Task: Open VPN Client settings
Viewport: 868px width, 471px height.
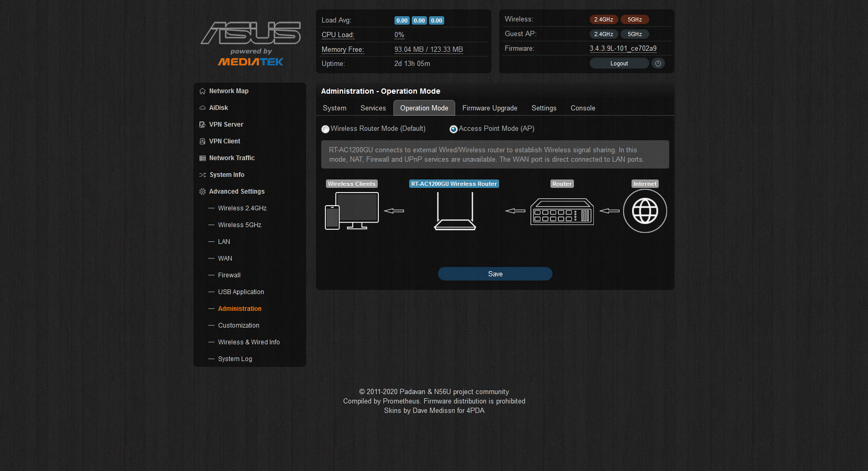Action: 224,141
